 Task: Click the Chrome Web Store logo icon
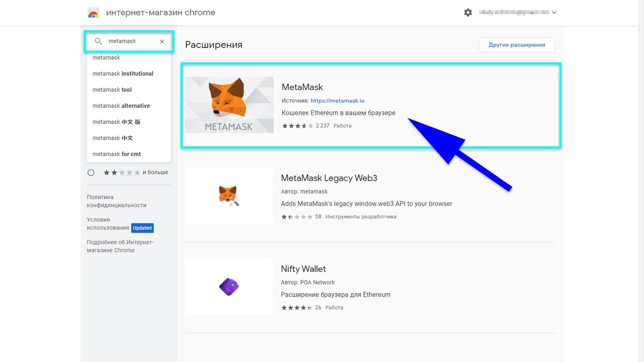pyautogui.click(x=93, y=12)
